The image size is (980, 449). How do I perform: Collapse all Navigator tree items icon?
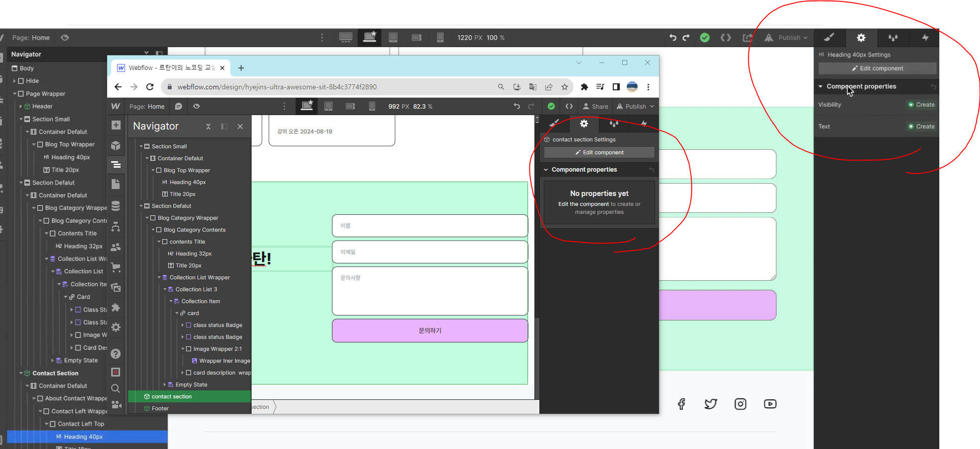pos(208,127)
